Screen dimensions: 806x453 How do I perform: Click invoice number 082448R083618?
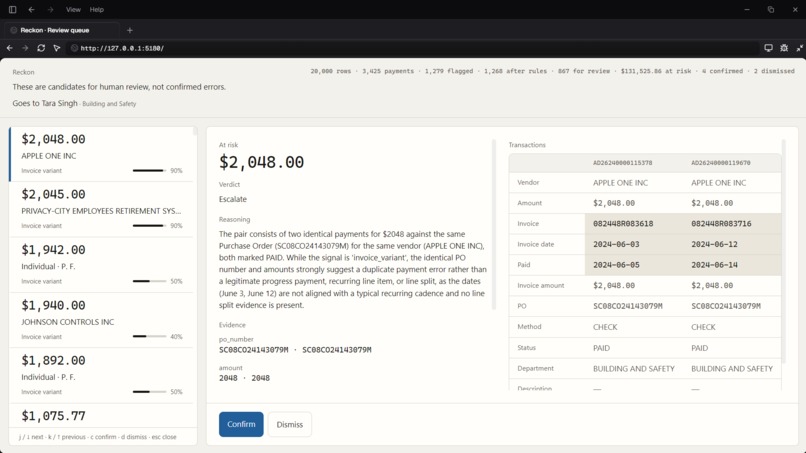pyautogui.click(x=623, y=224)
